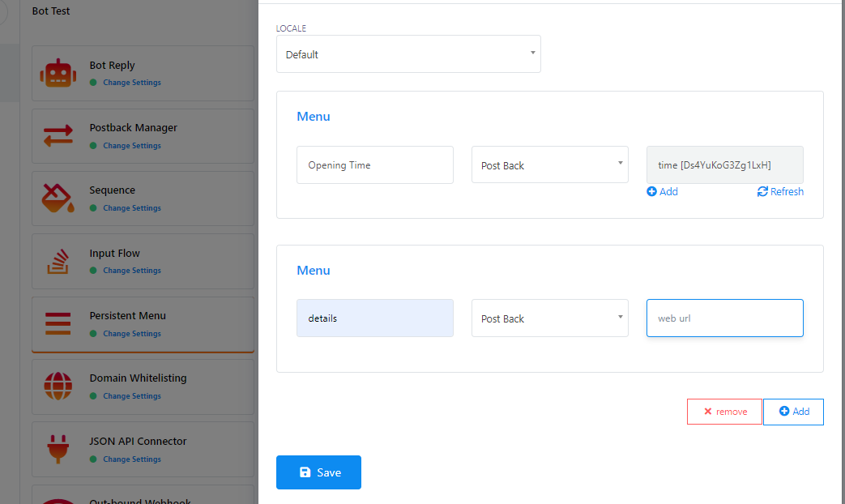Click the outlined Add menu button
845x504 pixels.
tap(793, 412)
